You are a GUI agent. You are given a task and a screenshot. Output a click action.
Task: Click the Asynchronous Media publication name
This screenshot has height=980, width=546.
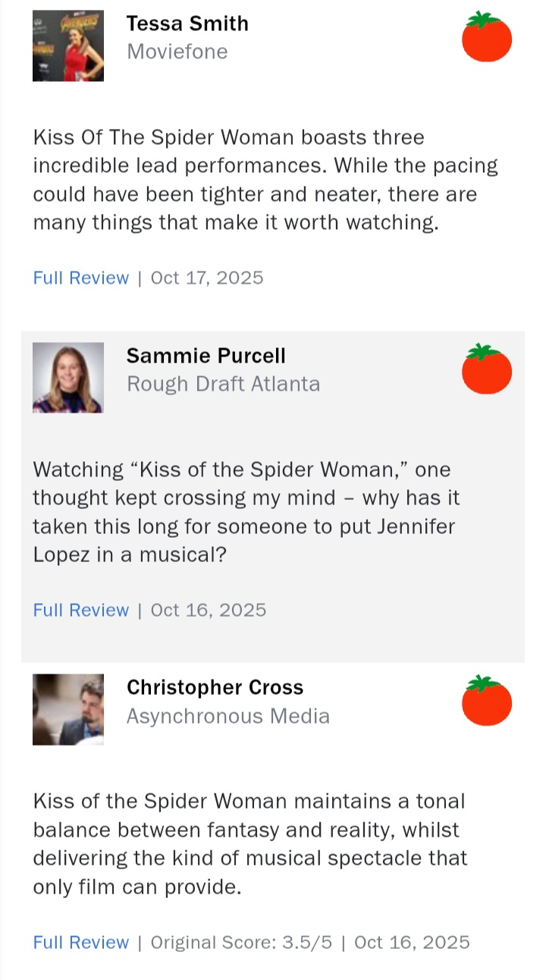pyautogui.click(x=227, y=716)
